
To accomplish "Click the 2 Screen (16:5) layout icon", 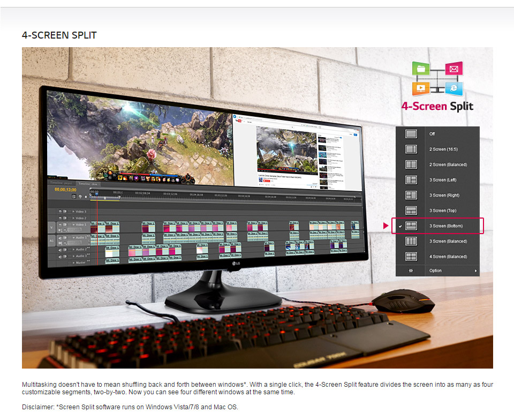I will (x=411, y=149).
